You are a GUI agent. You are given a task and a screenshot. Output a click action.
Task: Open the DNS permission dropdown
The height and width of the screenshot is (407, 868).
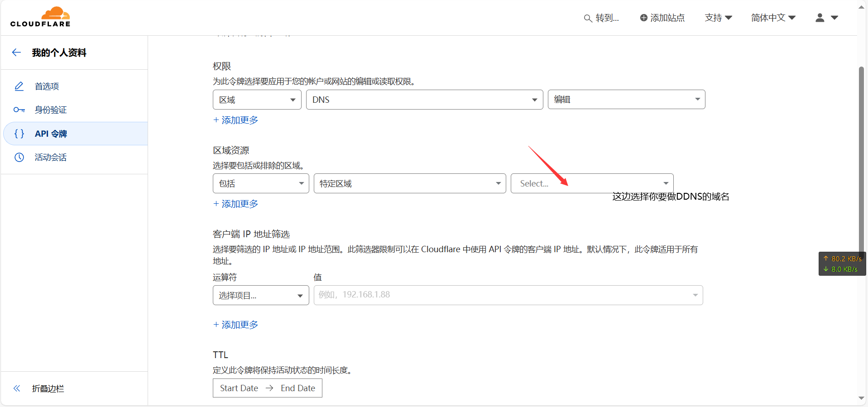point(425,100)
